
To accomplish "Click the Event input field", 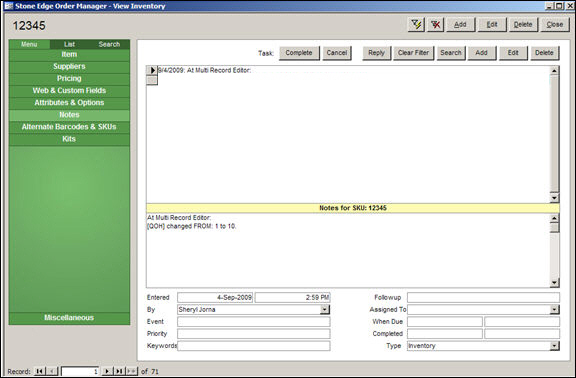I will 254,322.
